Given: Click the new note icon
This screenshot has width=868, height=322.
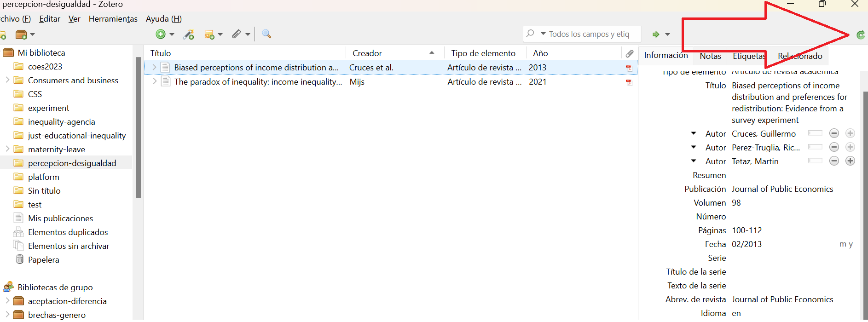Looking at the screenshot, I should pyautogui.click(x=209, y=34).
